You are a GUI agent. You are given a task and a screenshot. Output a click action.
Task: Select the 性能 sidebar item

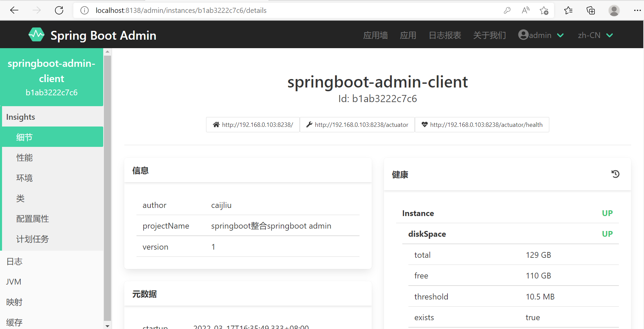tap(53, 158)
